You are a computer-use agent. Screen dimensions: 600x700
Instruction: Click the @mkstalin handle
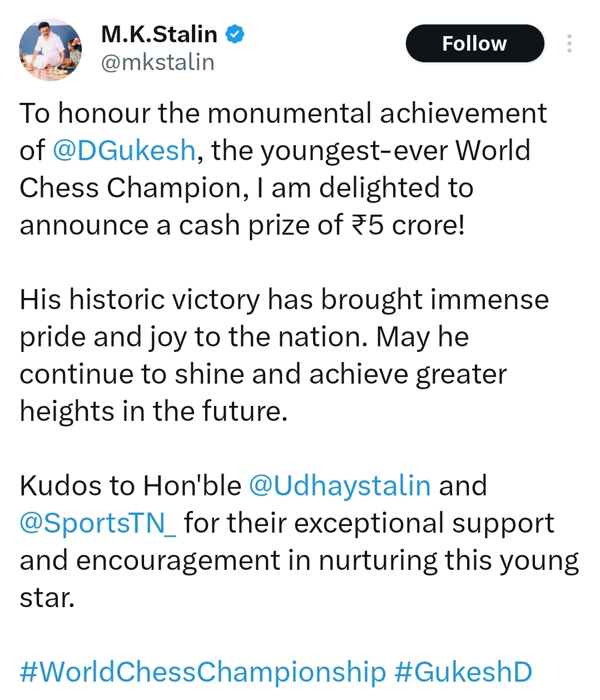[x=157, y=62]
